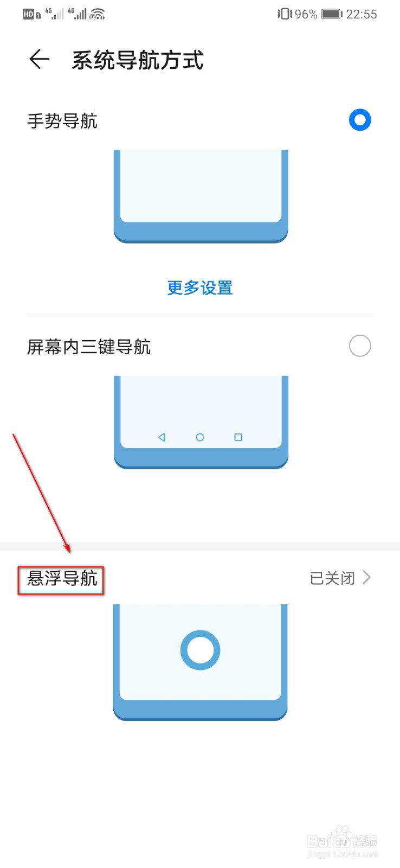
Task: Tap the circle home key icon
Action: click(200, 437)
